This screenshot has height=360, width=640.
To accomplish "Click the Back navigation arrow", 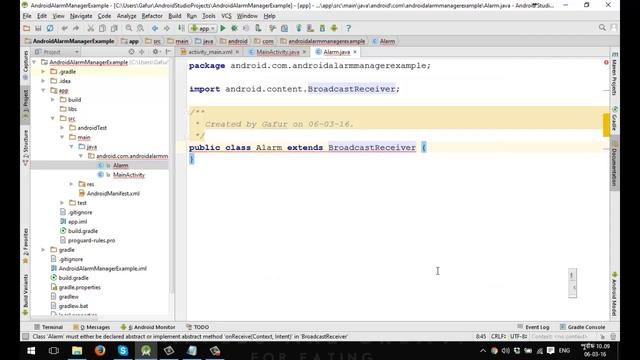I will [155, 28].
